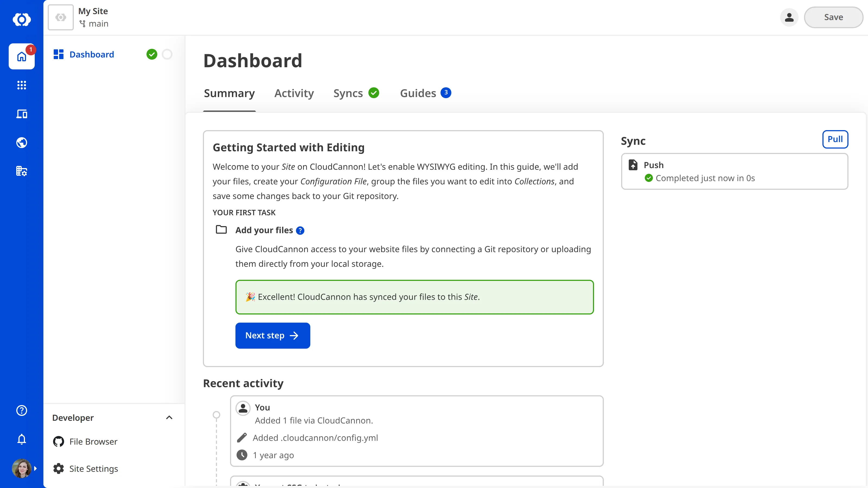Screen dimensions: 868x488
Task: Click the Excellent synced files success banner
Action: [414, 297]
